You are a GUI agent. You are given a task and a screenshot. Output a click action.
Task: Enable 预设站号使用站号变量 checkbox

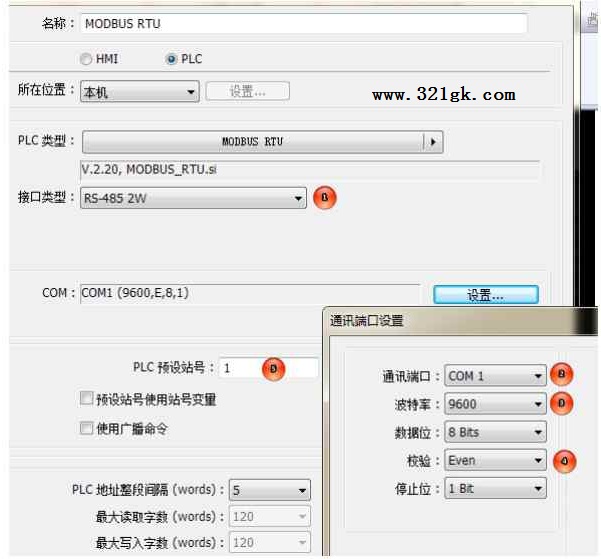(87, 399)
